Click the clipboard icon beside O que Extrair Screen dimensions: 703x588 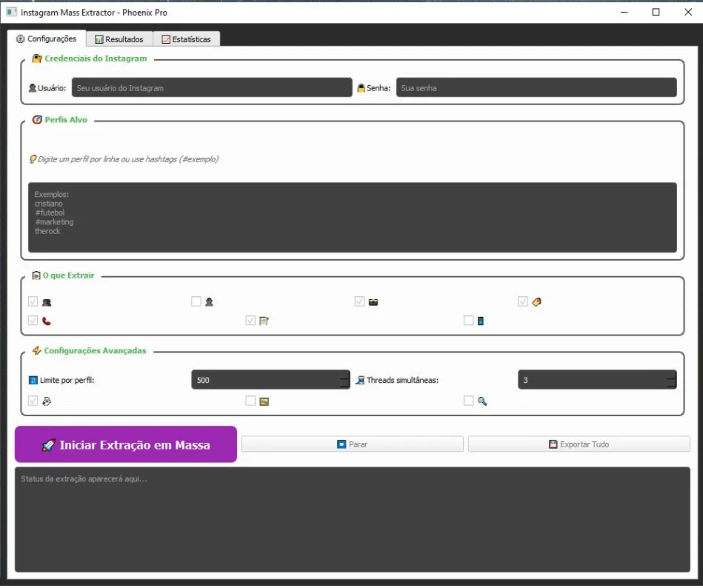point(36,275)
